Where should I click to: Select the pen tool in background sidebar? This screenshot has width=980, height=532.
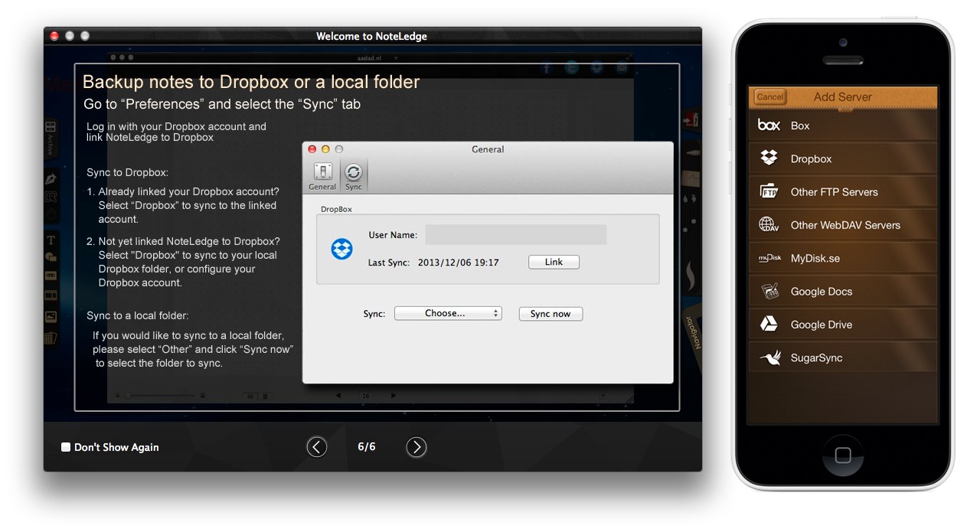click(x=51, y=180)
